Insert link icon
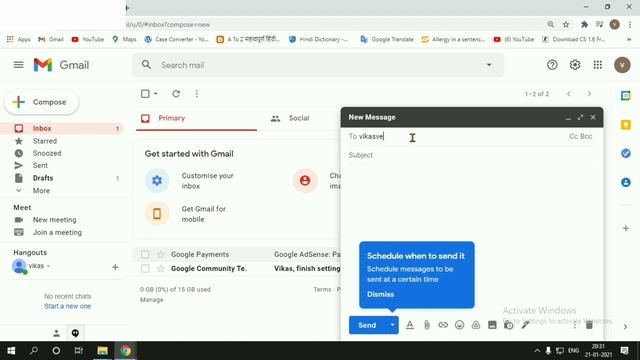Screen dimensions: 640x360 [x=443, y=325]
